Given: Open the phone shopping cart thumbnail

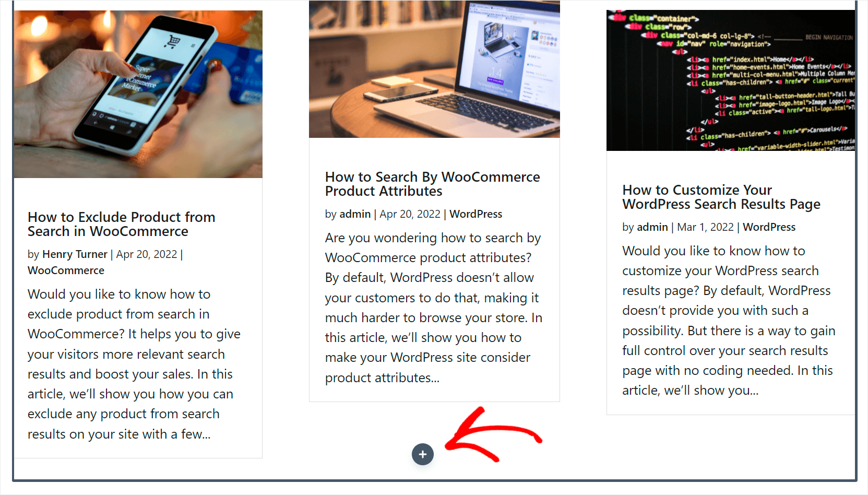Looking at the screenshot, I should click(138, 94).
